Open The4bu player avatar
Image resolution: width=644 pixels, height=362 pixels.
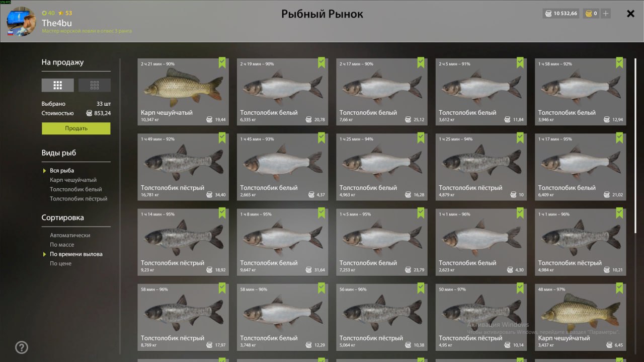coord(21,22)
